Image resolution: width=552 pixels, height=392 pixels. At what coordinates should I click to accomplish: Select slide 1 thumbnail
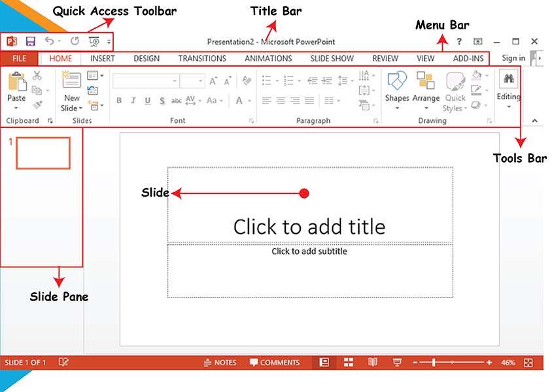pos(43,154)
